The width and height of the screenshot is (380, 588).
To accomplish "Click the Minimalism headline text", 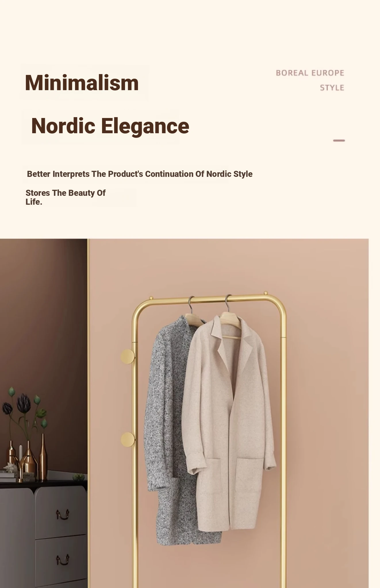I will [82, 83].
